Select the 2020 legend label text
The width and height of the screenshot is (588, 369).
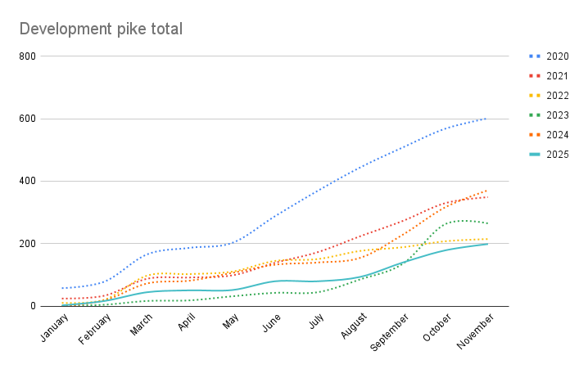click(x=559, y=56)
